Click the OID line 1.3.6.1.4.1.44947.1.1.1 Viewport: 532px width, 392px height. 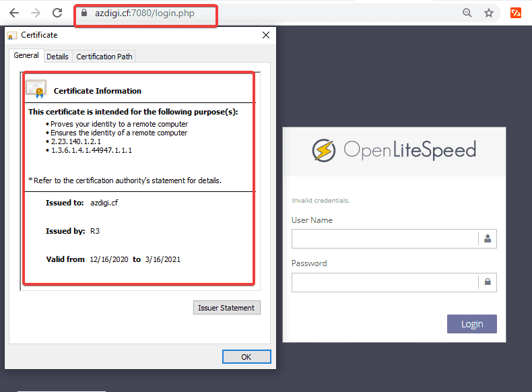pyautogui.click(x=92, y=150)
